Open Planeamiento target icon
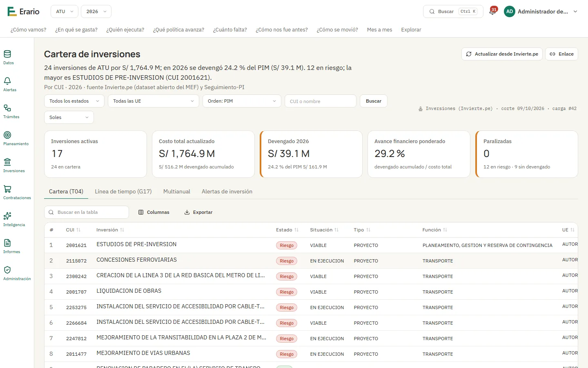Viewport: 588px width, 368px height. coord(7,135)
